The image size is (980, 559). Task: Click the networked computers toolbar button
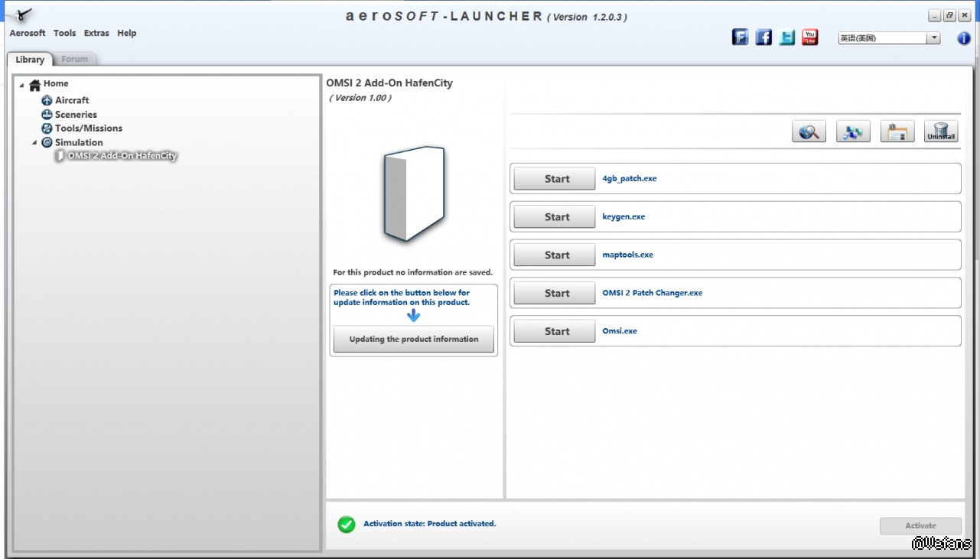click(853, 132)
